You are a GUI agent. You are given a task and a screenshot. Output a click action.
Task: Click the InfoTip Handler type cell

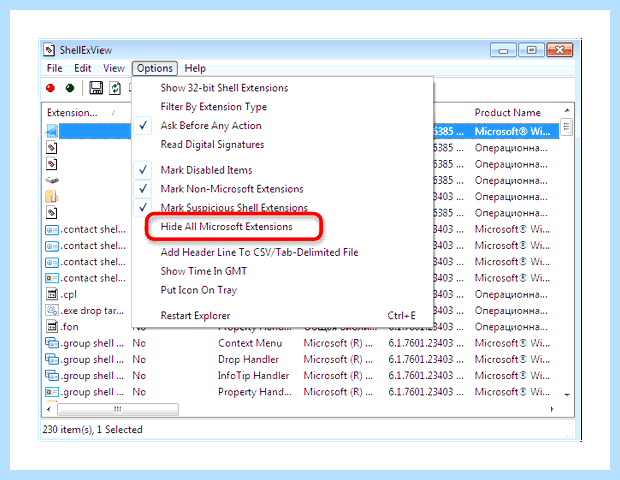coord(253,375)
